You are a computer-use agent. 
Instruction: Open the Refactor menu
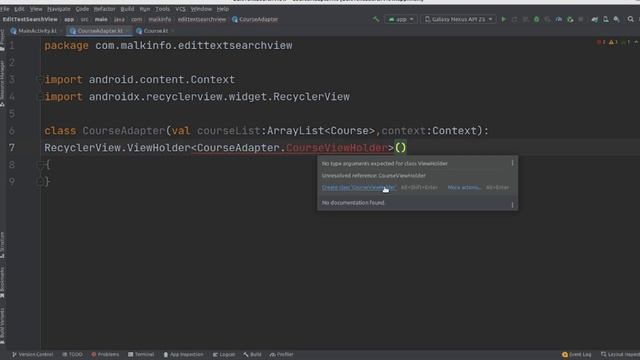tap(104, 9)
